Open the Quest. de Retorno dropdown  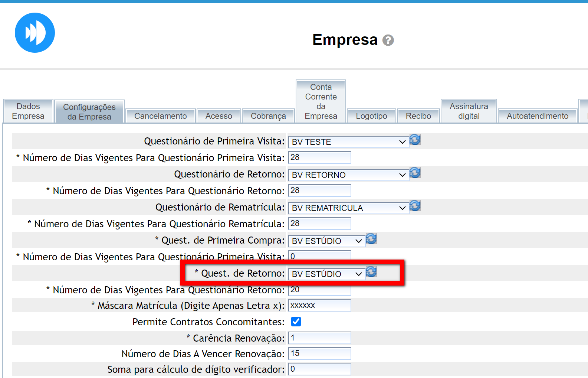point(326,274)
